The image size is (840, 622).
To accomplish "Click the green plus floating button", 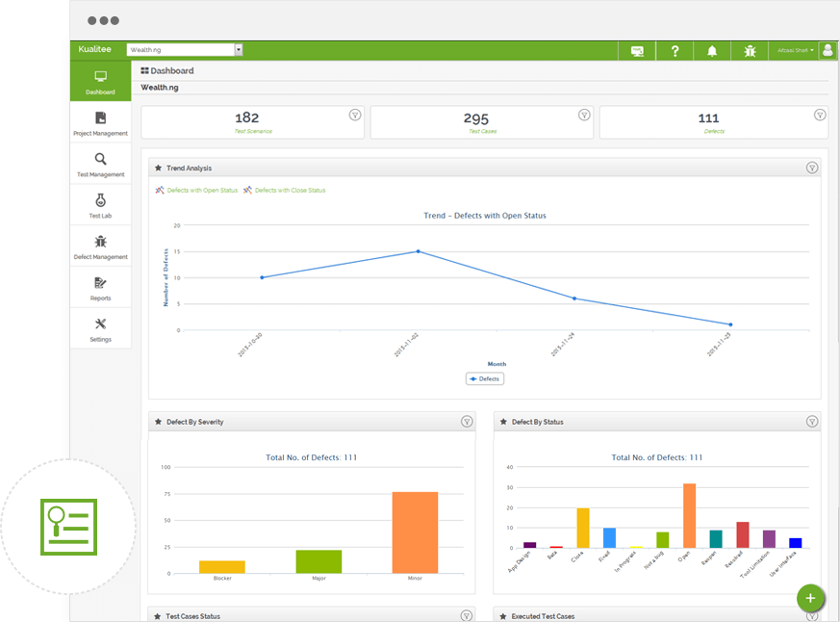I will tap(810, 598).
